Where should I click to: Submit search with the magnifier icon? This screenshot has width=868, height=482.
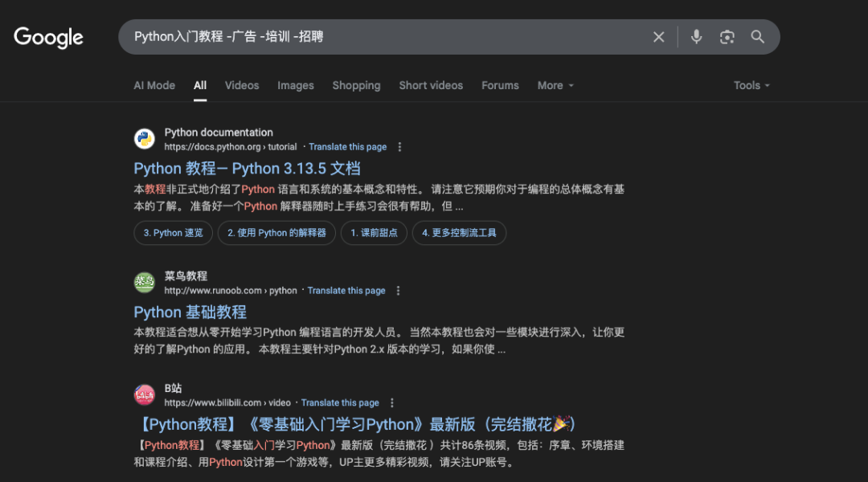[757, 37]
